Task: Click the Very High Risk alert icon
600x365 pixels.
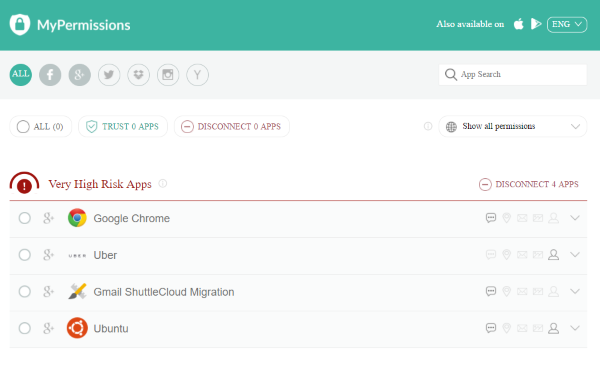Action: tap(24, 183)
